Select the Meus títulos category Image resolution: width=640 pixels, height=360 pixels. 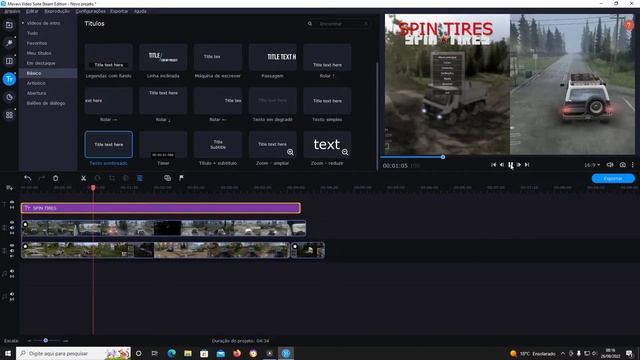click(39, 53)
